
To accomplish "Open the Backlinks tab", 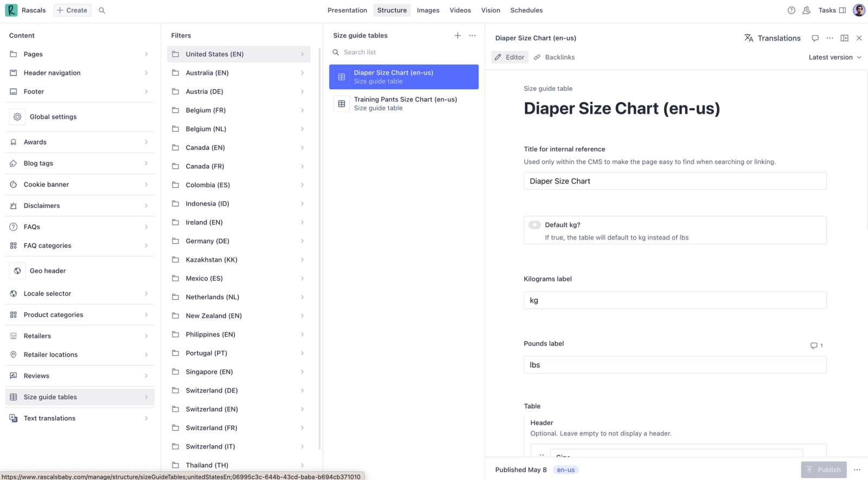I will [x=554, y=57].
